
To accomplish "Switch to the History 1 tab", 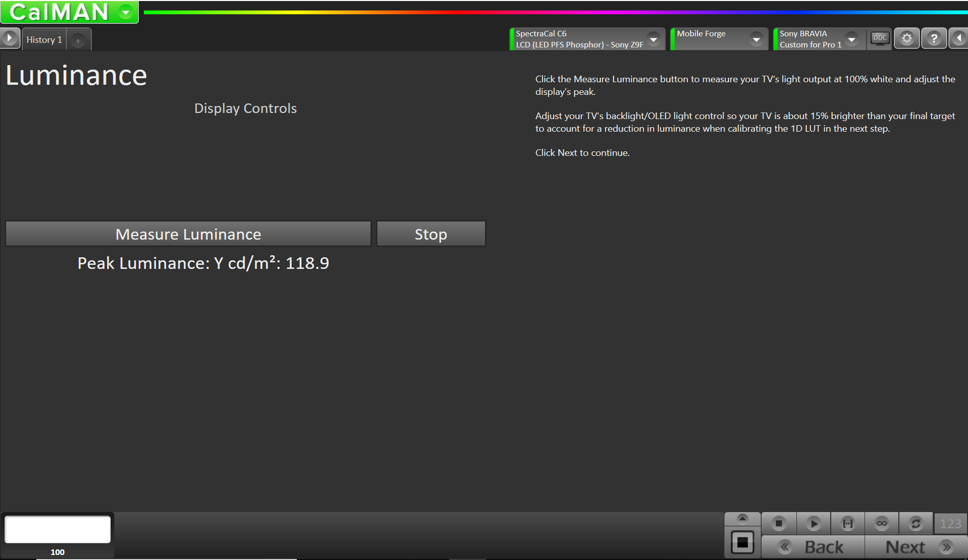I will [x=44, y=40].
